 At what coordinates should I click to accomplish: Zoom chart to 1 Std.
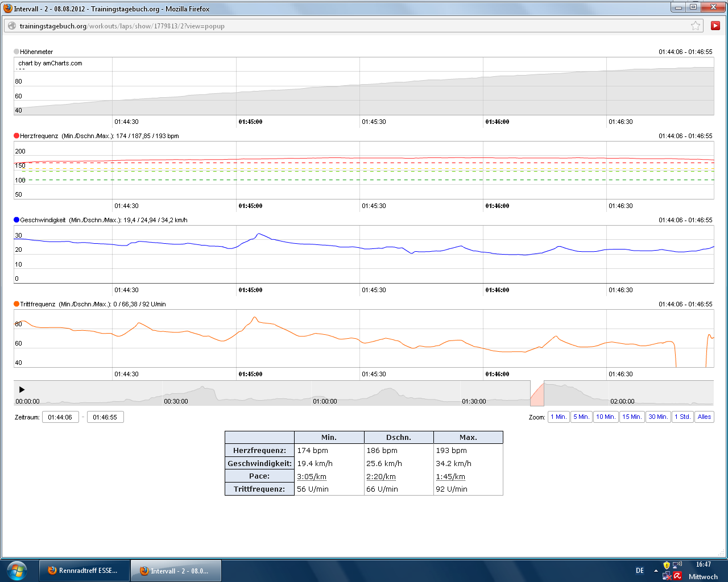(682, 417)
